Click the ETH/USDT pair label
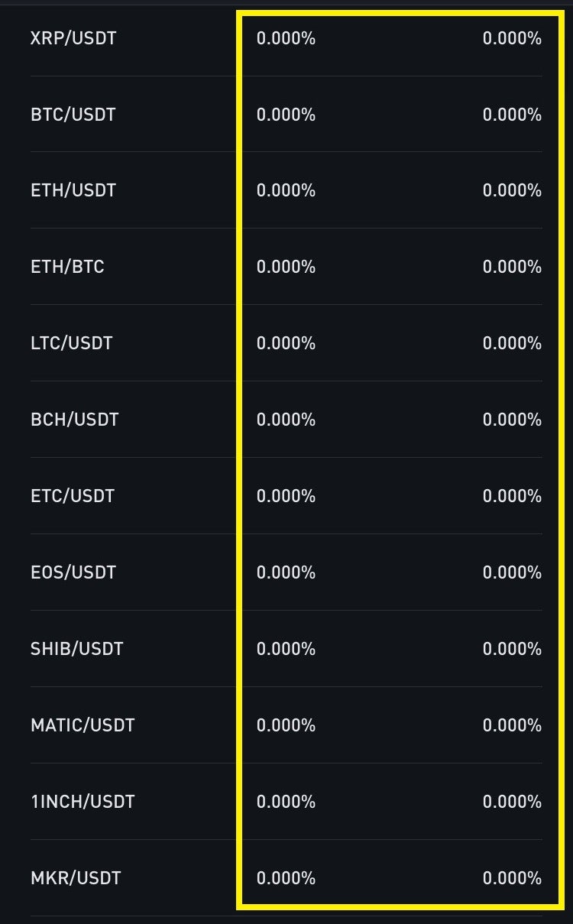The image size is (573, 924). (73, 190)
